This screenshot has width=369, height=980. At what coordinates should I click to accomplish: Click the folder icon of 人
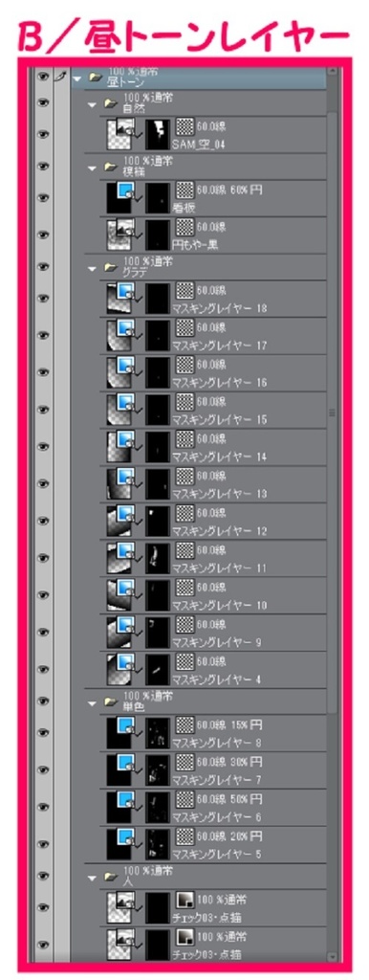coord(111,877)
